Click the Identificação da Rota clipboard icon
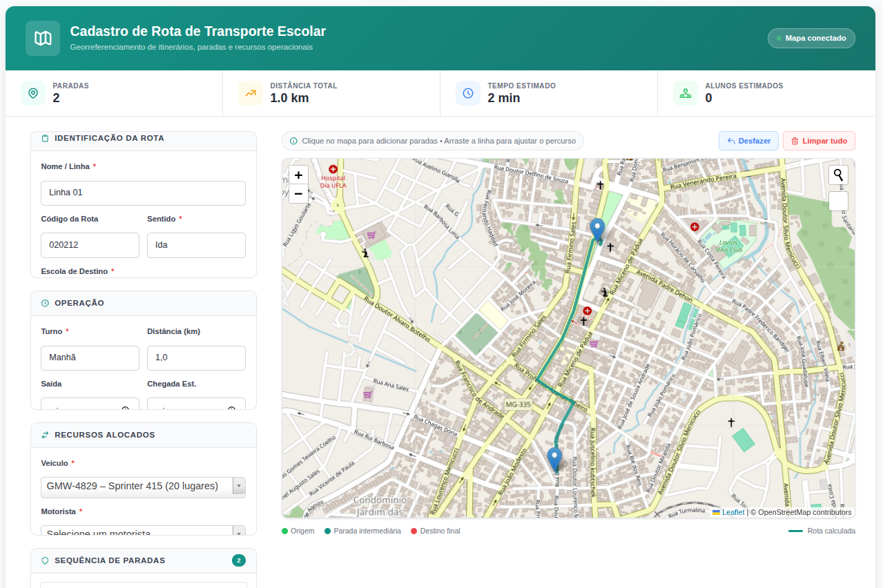This screenshot has height=588, width=883. point(46,138)
